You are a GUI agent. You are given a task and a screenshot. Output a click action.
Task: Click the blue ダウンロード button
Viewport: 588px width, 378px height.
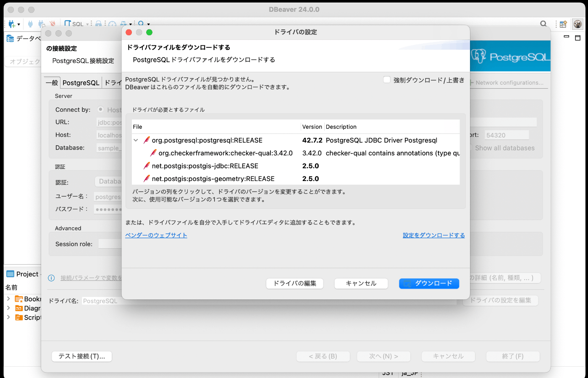click(x=429, y=283)
